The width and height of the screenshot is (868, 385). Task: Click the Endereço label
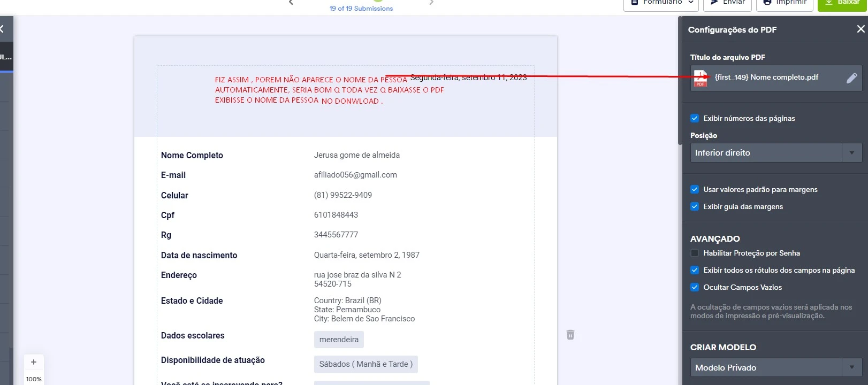[179, 275]
